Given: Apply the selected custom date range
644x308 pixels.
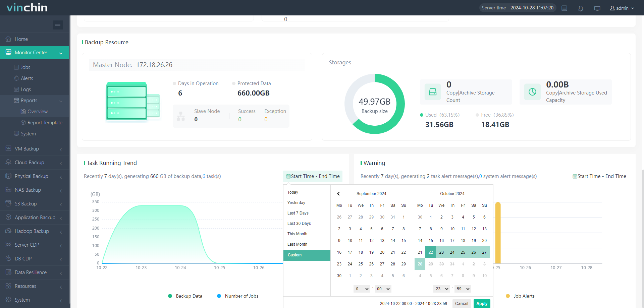Looking at the screenshot, I should [482, 303].
